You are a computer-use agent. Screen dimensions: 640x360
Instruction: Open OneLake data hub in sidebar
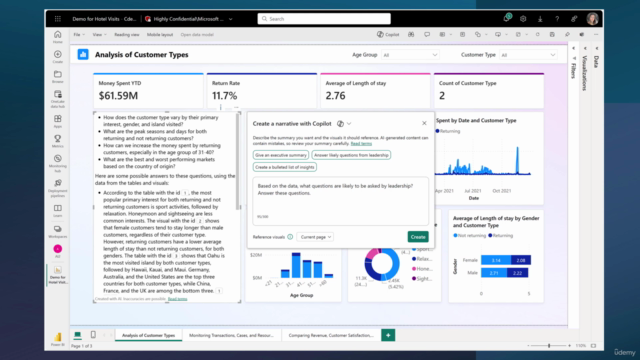pos(58,99)
